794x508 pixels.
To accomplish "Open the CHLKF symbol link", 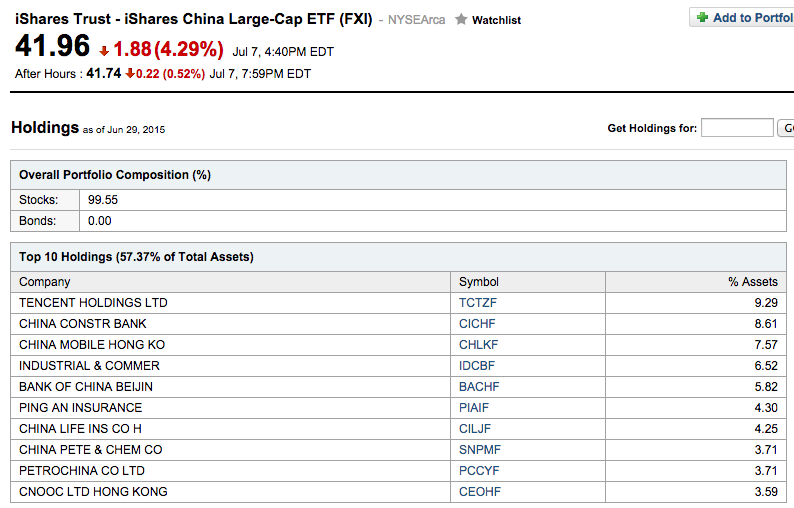I will pos(477,345).
